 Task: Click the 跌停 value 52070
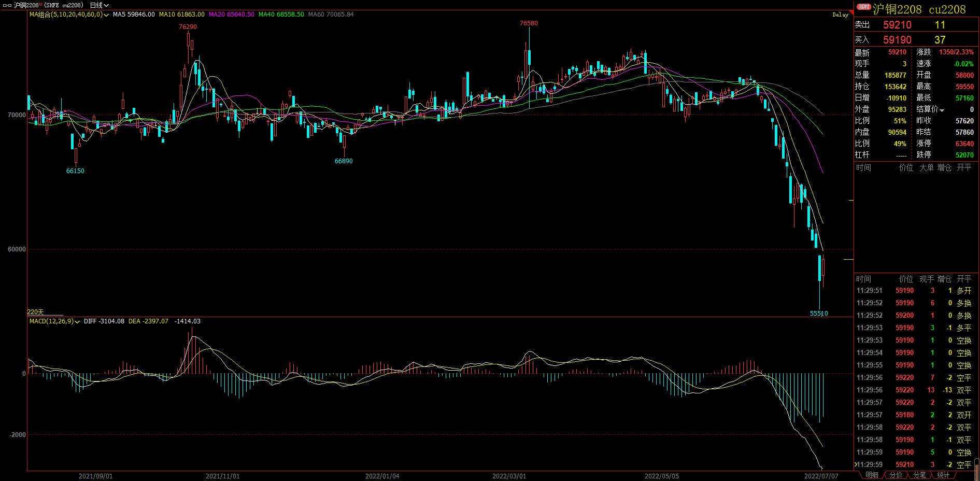(965, 155)
